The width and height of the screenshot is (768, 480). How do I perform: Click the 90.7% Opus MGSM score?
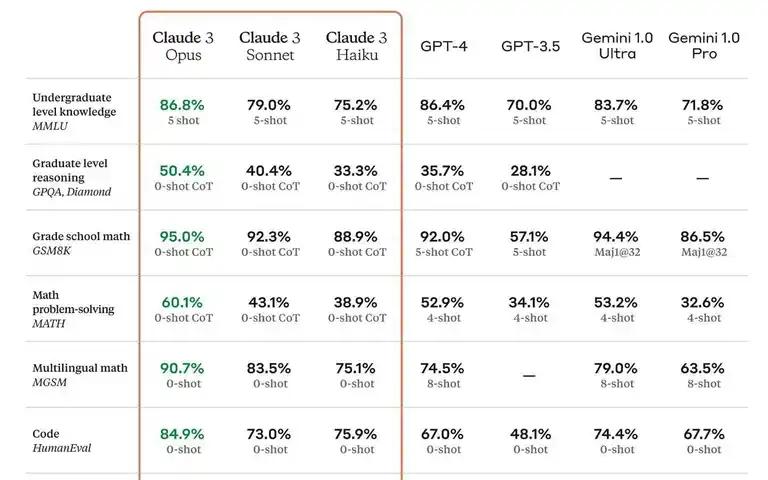(182, 368)
